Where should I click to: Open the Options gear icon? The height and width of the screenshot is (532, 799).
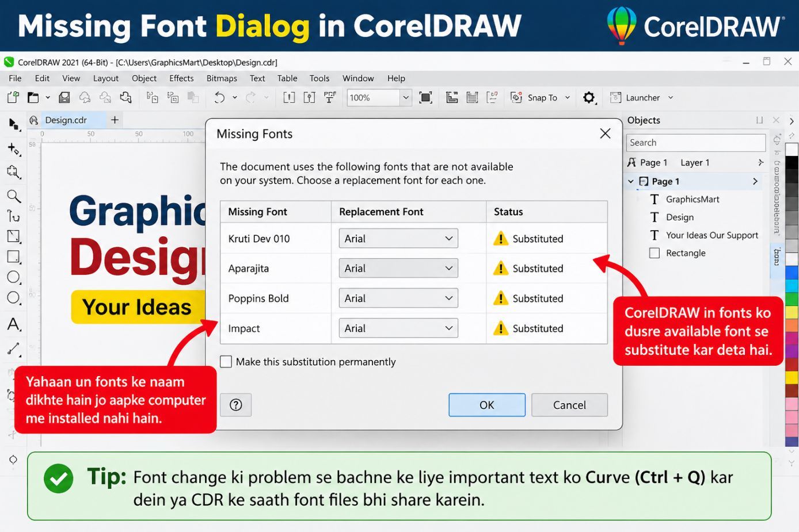588,98
